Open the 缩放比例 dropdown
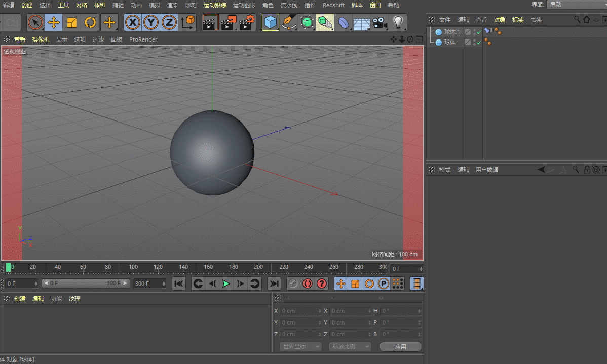607x364 pixels. 350,347
